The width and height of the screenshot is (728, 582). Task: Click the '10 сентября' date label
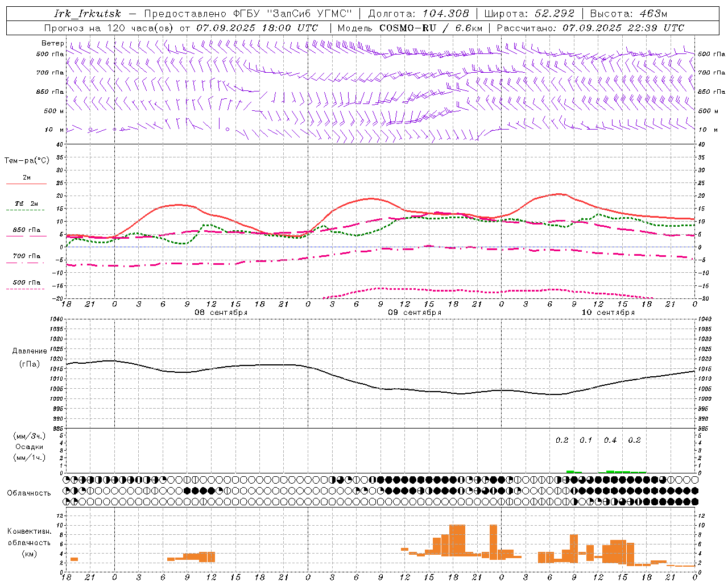pos(608,313)
